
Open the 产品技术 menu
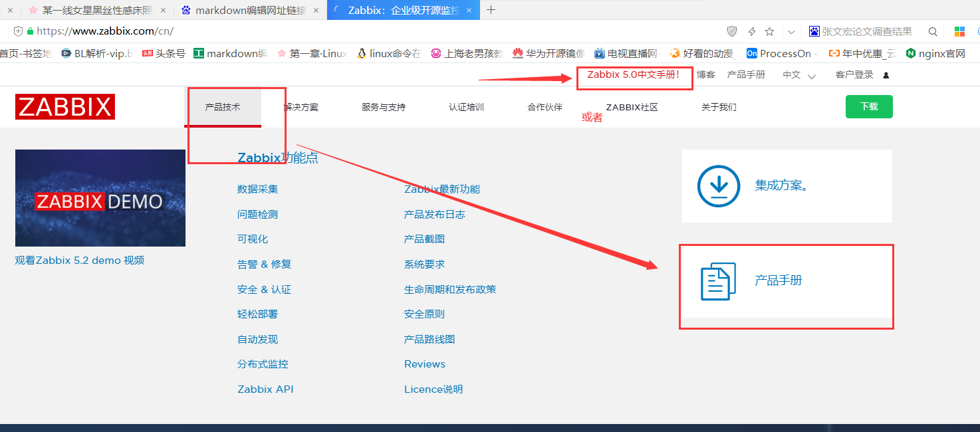(x=223, y=107)
